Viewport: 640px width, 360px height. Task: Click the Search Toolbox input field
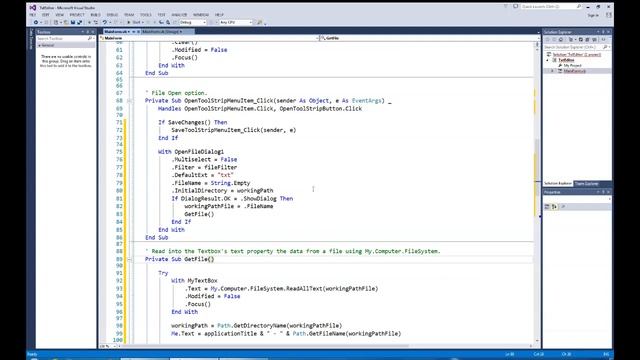click(62, 38)
